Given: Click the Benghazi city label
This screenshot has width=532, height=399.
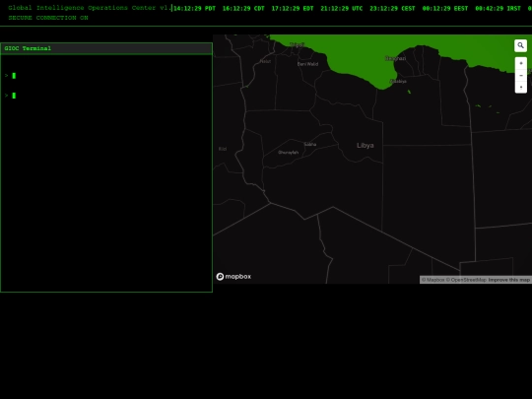Looking at the screenshot, I should coord(396,58).
